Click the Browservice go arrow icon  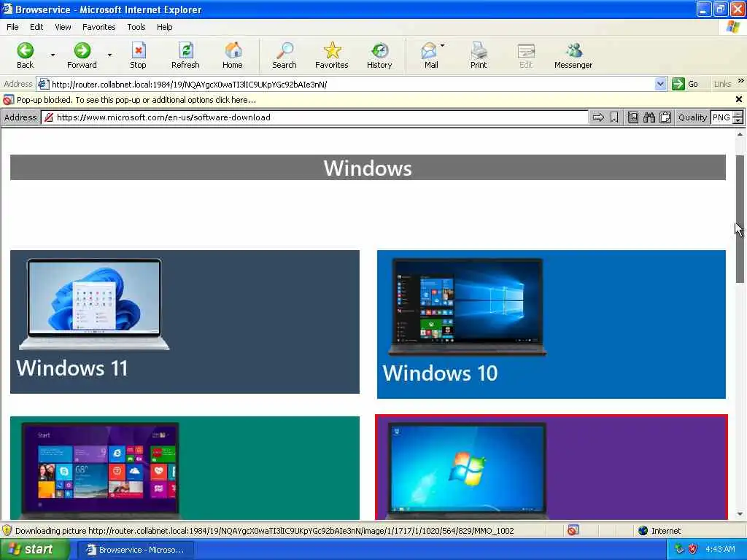pos(598,117)
